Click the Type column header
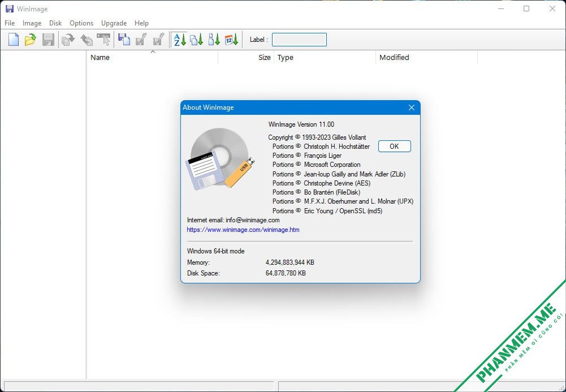The width and height of the screenshot is (566, 392). (325, 57)
